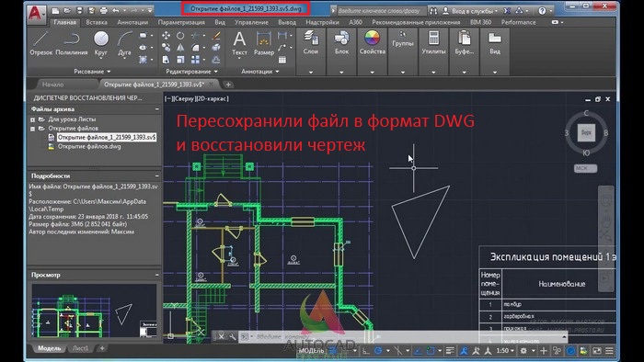
Task: Open workspace settings gear in status bar
Action: pos(523,351)
